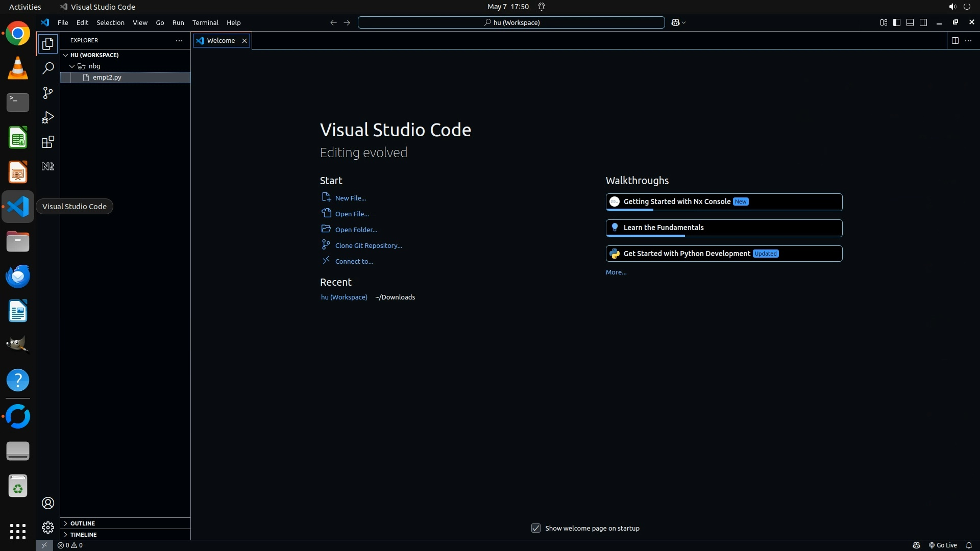
Task: Open the Source Control view
Action: click(x=48, y=92)
